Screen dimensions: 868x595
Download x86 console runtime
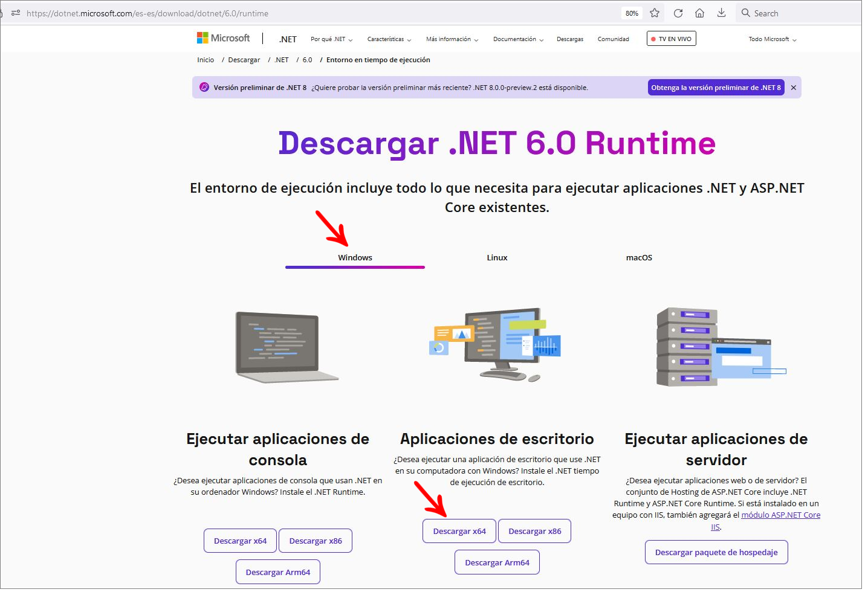[x=316, y=541]
